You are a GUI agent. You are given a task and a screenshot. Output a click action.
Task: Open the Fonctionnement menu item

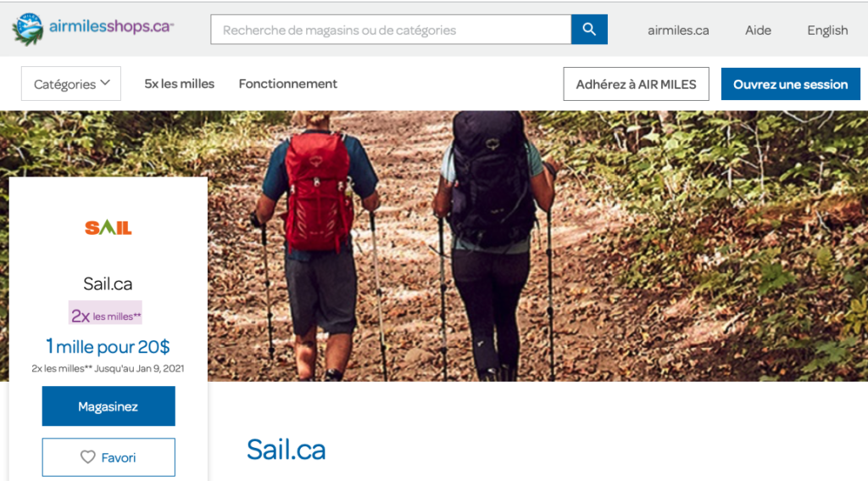click(x=288, y=84)
